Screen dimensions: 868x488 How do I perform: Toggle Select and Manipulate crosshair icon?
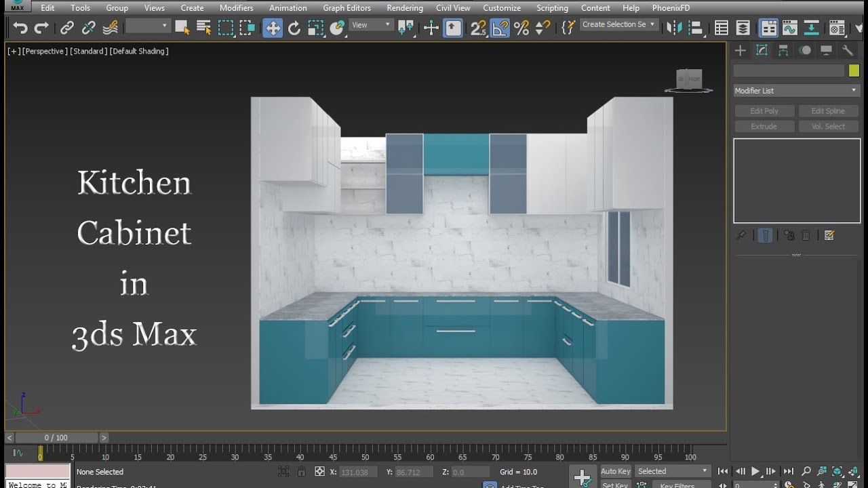pos(431,28)
